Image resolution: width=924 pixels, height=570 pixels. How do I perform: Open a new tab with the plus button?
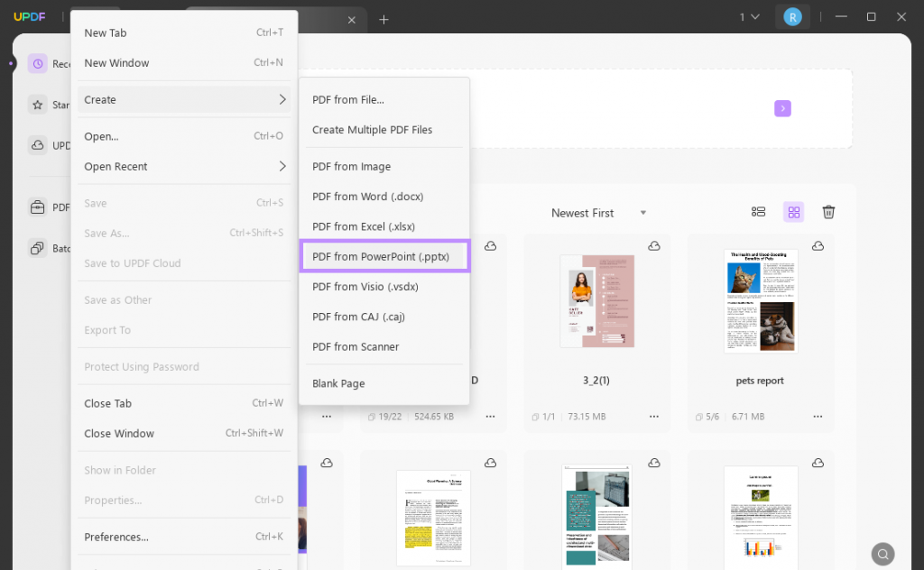[x=383, y=17]
